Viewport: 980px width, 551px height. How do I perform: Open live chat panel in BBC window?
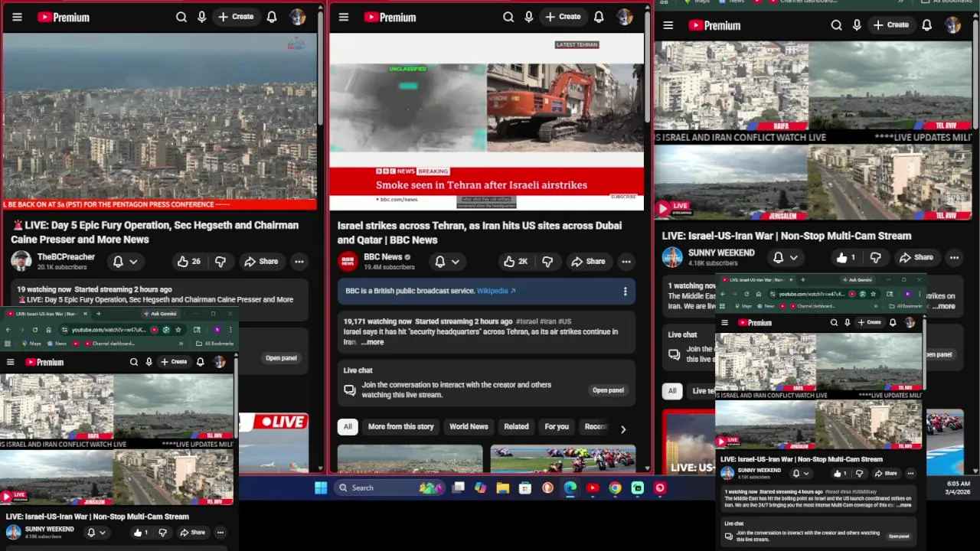[608, 390]
